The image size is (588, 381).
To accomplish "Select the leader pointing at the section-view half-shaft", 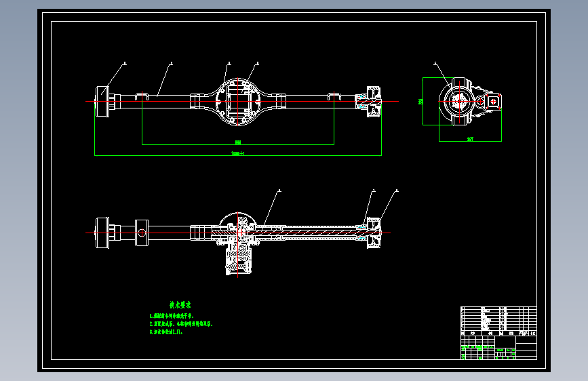I will (272, 209).
